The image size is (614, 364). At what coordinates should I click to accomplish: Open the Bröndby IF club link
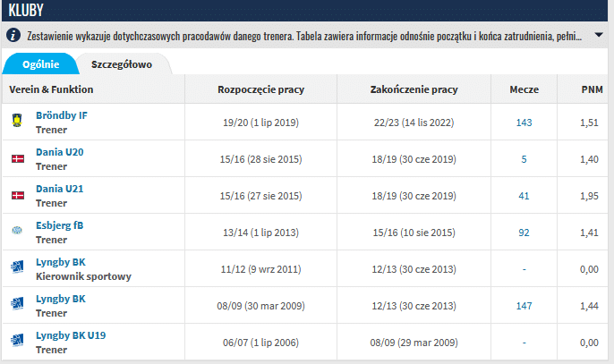[61, 115]
